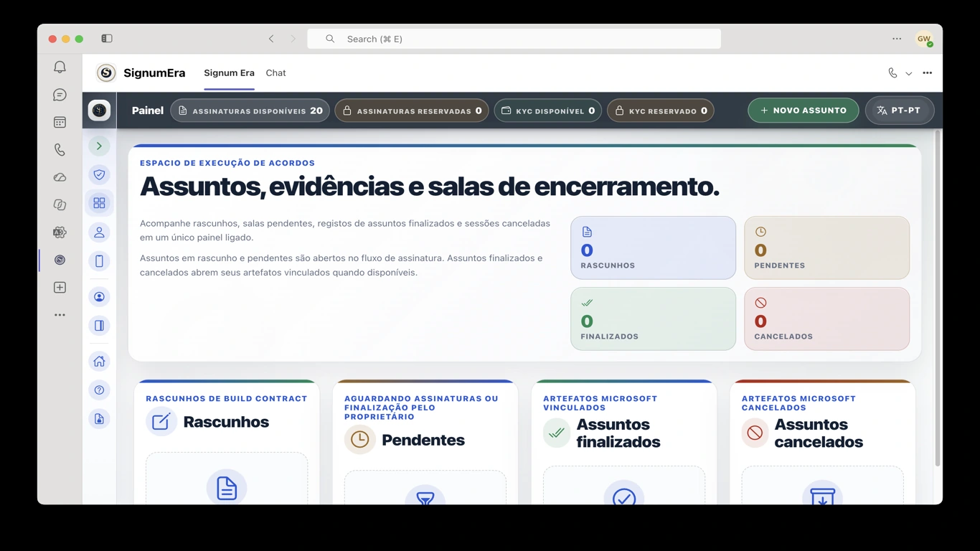Open the Pendentes count card
Screen dimensions: 980x551
826,248
